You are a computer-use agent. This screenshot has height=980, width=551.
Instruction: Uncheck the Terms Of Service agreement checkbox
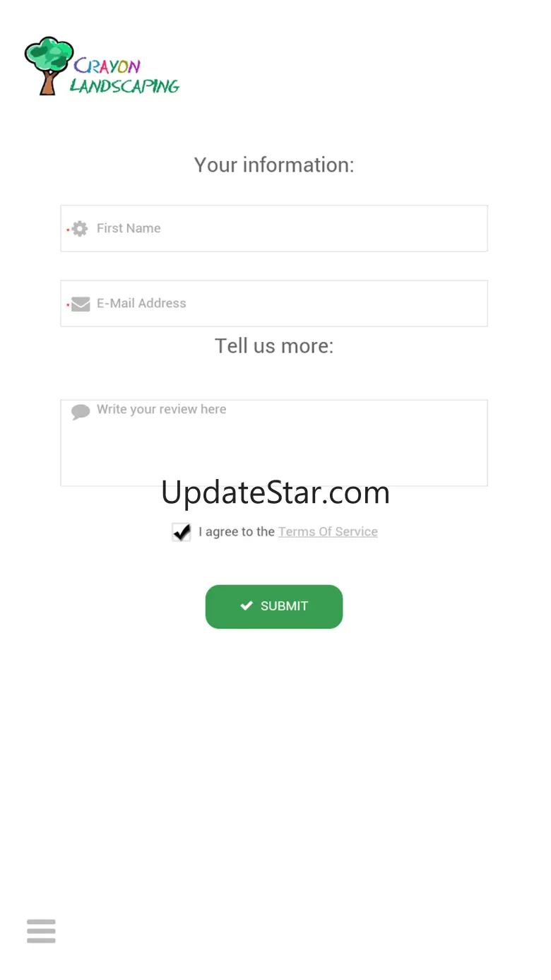coord(182,532)
